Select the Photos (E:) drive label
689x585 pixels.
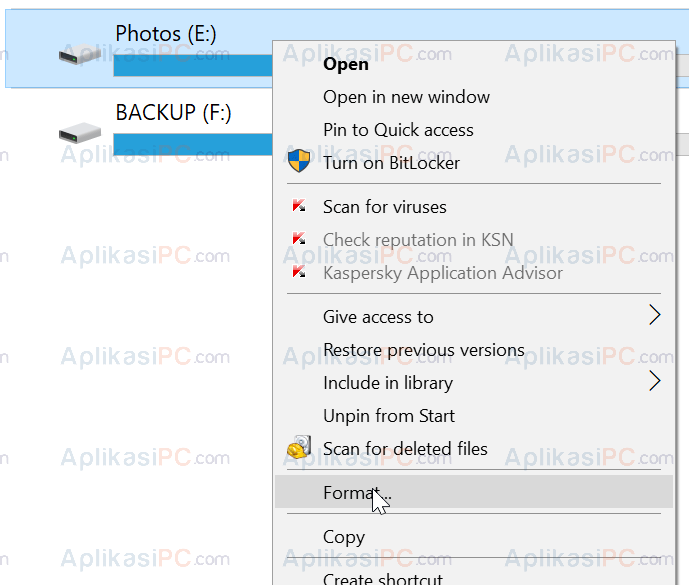tap(166, 34)
